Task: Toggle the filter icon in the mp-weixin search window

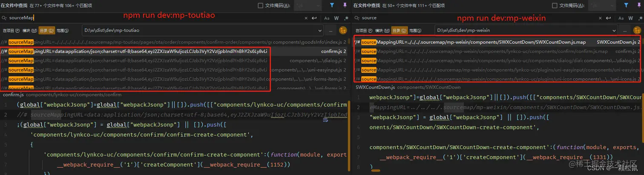Action: tap(627, 6)
